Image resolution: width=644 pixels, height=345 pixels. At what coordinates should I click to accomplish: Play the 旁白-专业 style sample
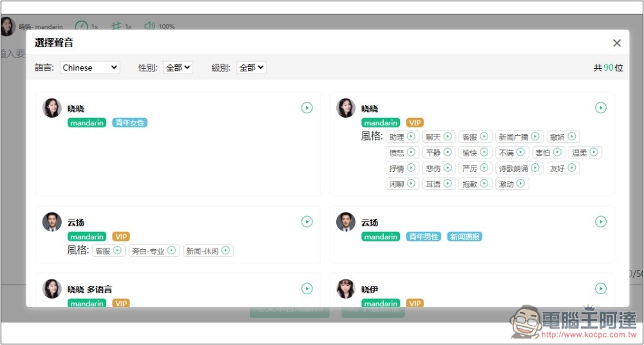(171, 250)
